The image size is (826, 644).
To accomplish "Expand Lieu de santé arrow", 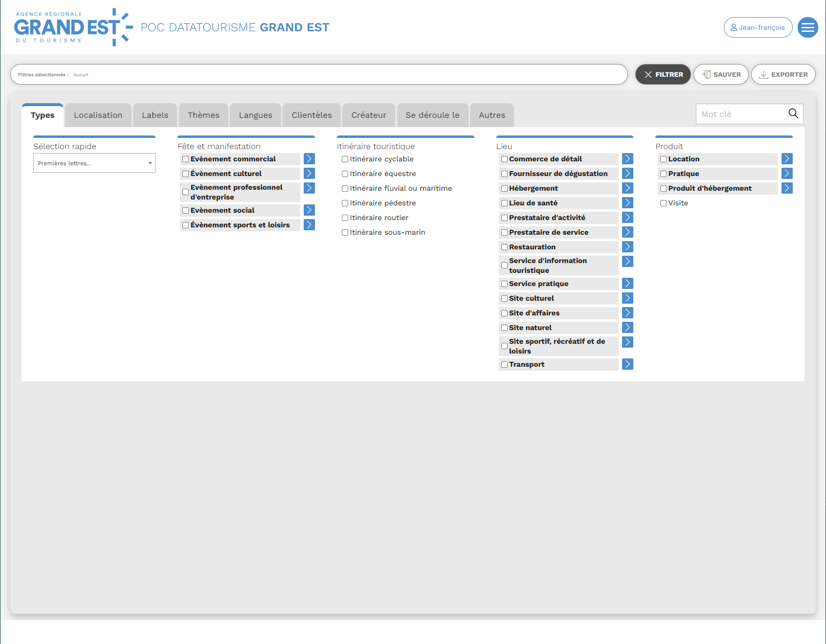I will click(x=627, y=203).
